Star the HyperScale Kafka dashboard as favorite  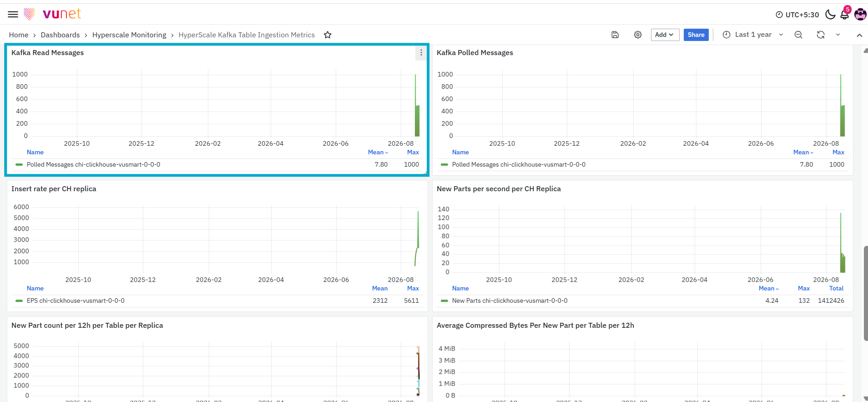pos(328,35)
